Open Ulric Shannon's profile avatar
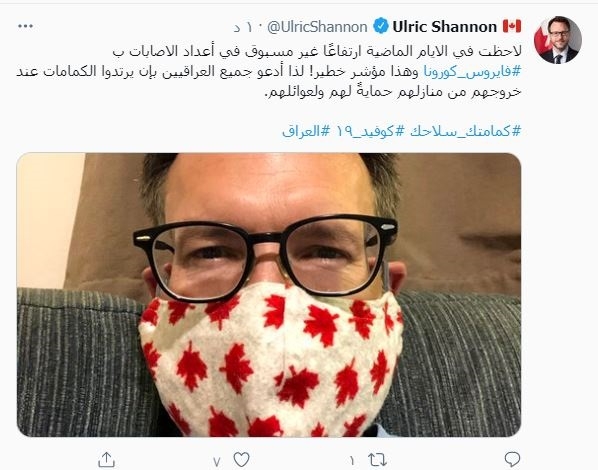The image size is (598, 470). (557, 40)
